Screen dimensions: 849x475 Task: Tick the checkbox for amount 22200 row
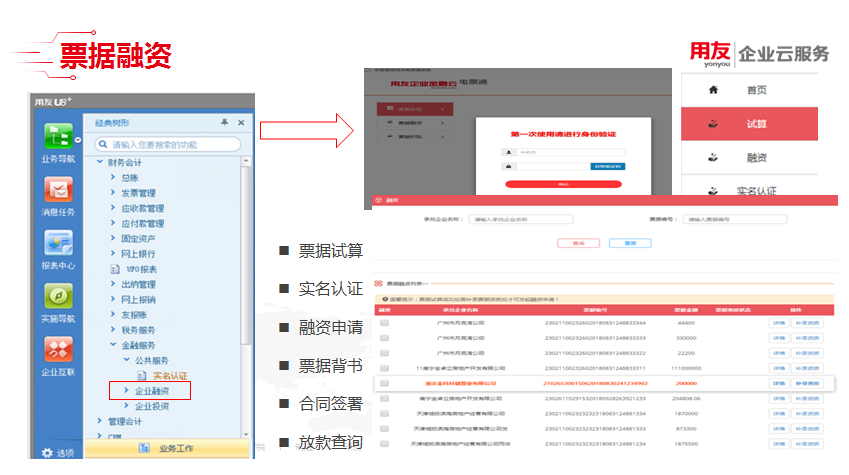pyautogui.click(x=384, y=353)
